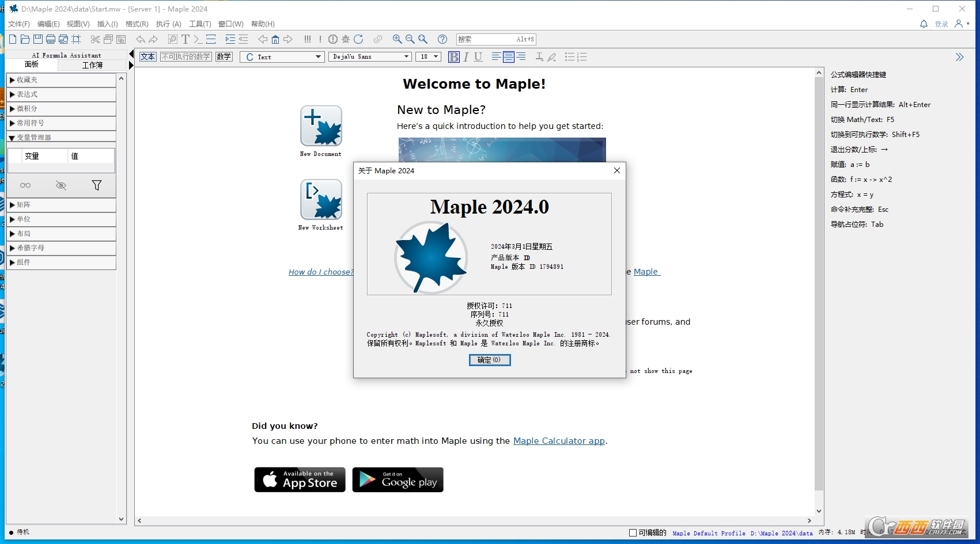This screenshot has height=544, width=980.
Task: Toggle the 数学 math mode button
Action: [x=224, y=56]
